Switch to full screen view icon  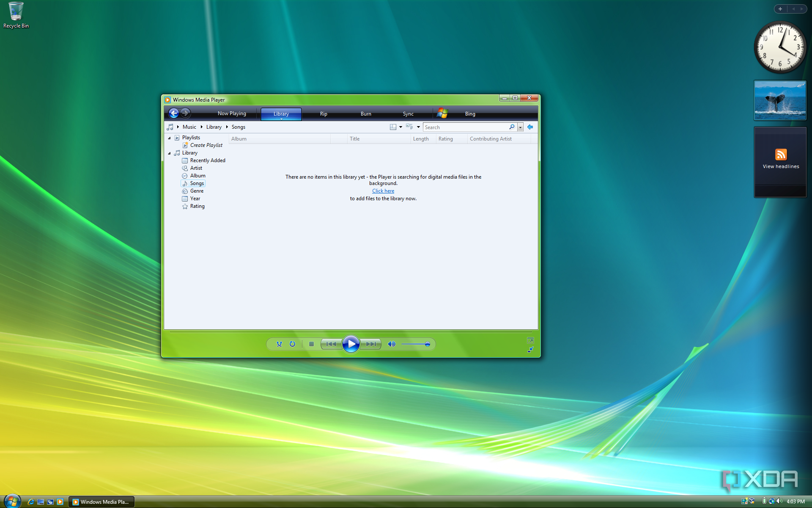click(530, 340)
